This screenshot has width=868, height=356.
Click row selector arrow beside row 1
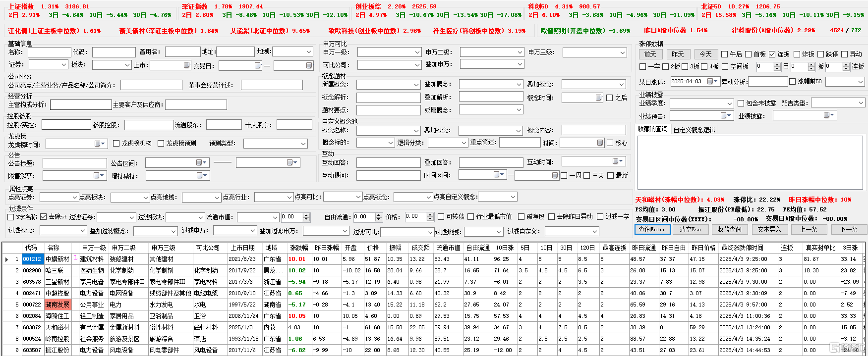tap(6, 259)
